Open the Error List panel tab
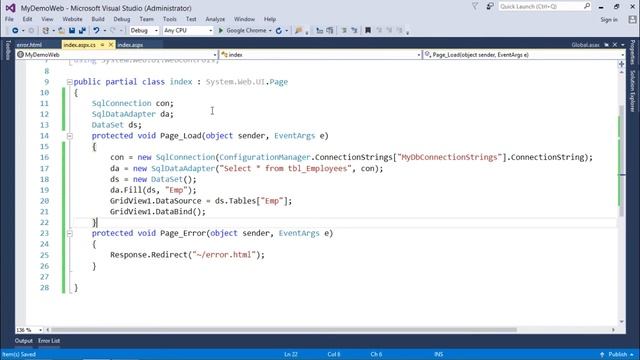The height and width of the screenshot is (360, 640). tap(49, 341)
